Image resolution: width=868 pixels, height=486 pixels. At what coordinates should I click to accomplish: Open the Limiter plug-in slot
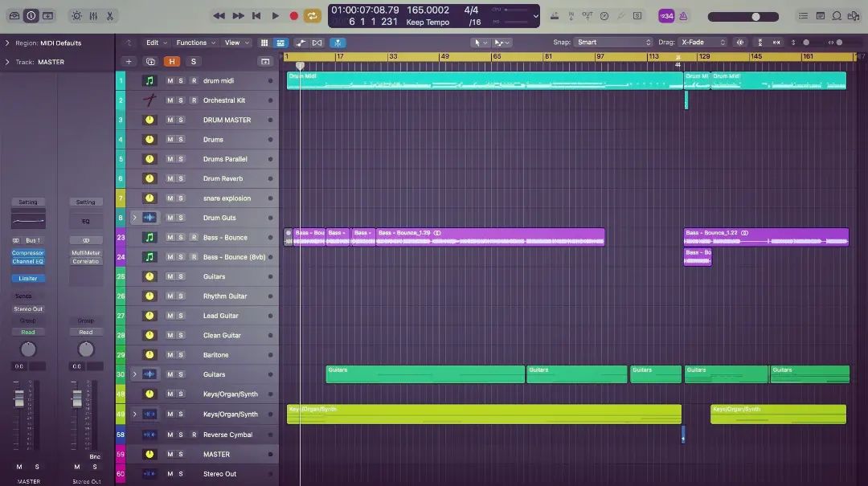[27, 279]
